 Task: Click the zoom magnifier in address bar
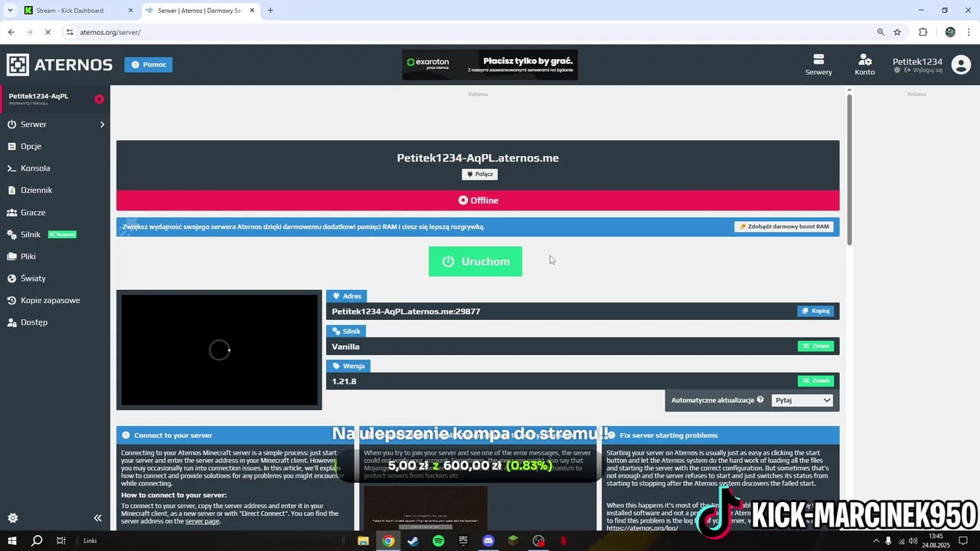(880, 32)
